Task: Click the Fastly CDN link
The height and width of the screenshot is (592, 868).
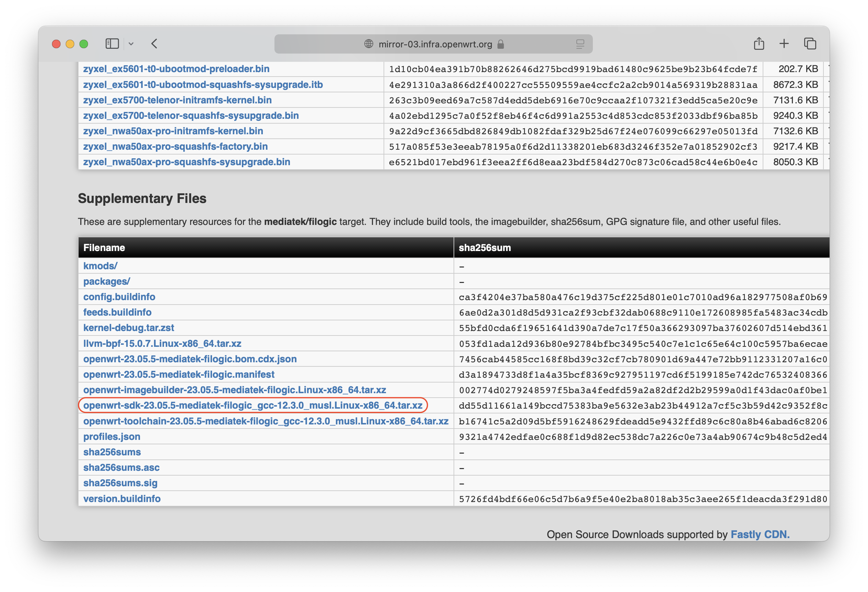Action: coord(760,534)
